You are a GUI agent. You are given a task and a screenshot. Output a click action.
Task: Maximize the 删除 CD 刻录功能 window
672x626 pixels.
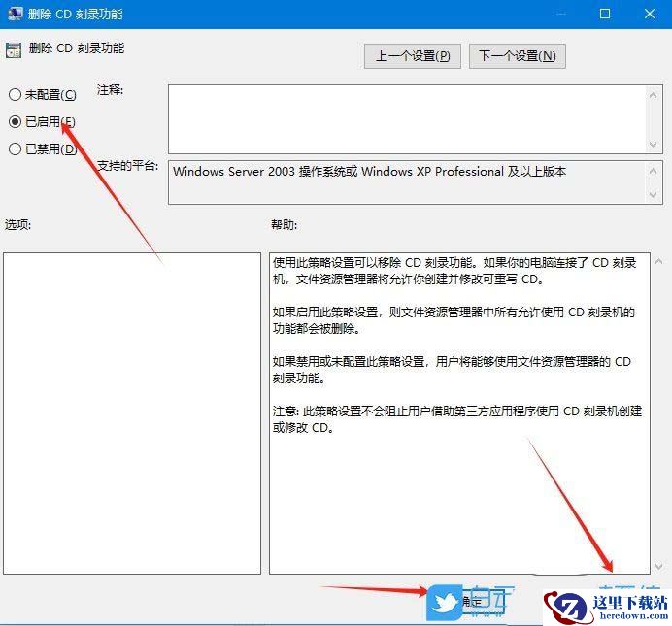[605, 15]
